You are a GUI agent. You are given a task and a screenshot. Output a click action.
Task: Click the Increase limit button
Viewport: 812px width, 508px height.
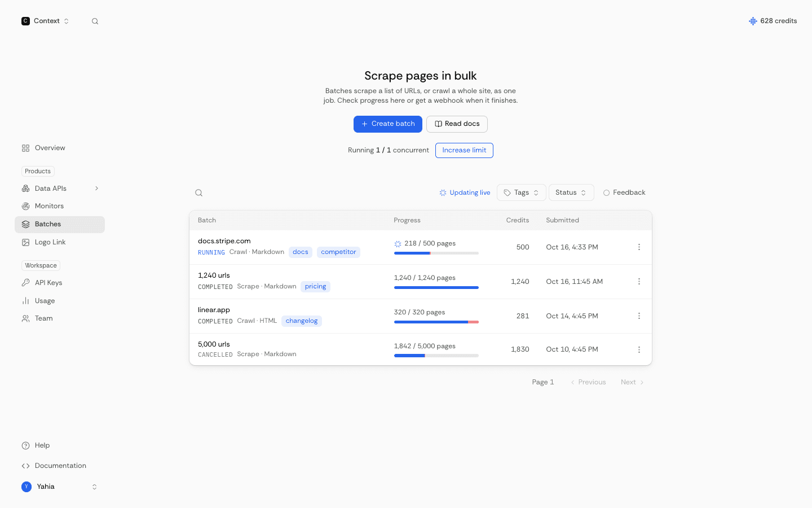point(464,151)
